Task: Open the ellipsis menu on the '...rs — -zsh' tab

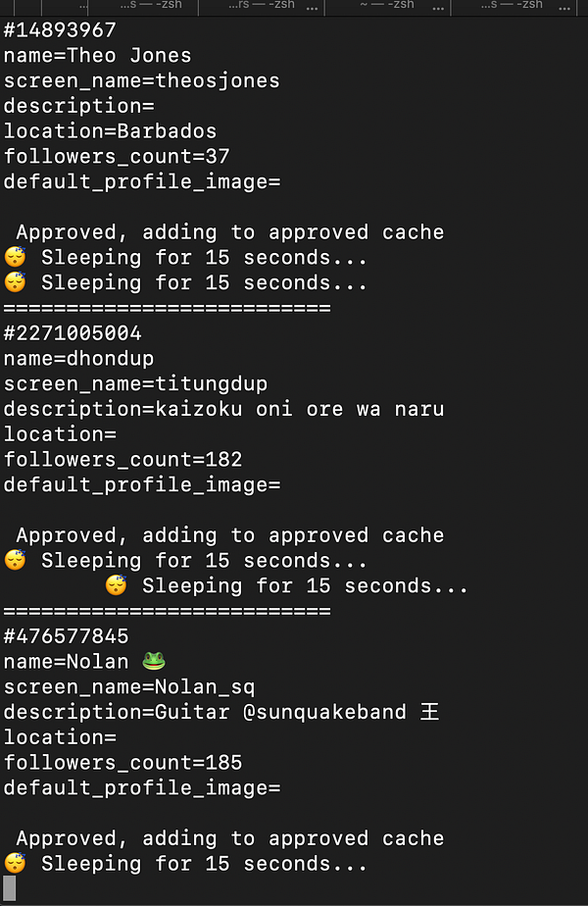Action: pos(312,7)
